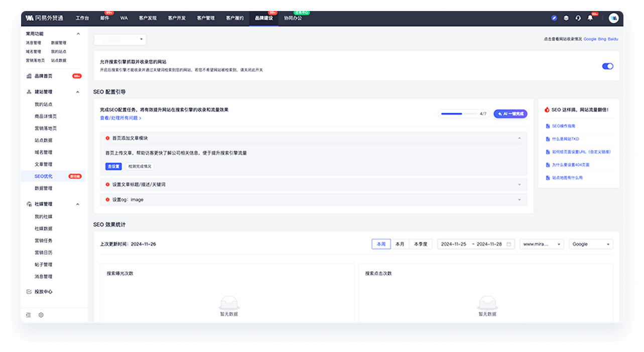Click the 查看/处理所有问题 link

click(120, 118)
